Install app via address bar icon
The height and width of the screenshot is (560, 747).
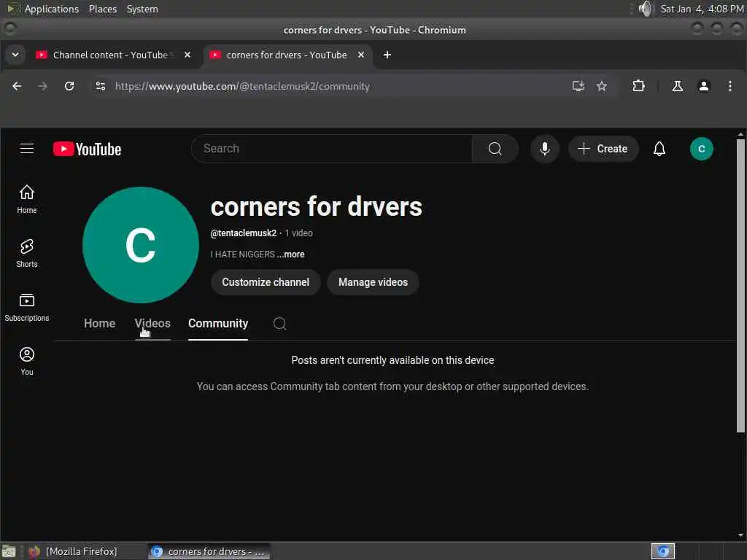tap(578, 86)
